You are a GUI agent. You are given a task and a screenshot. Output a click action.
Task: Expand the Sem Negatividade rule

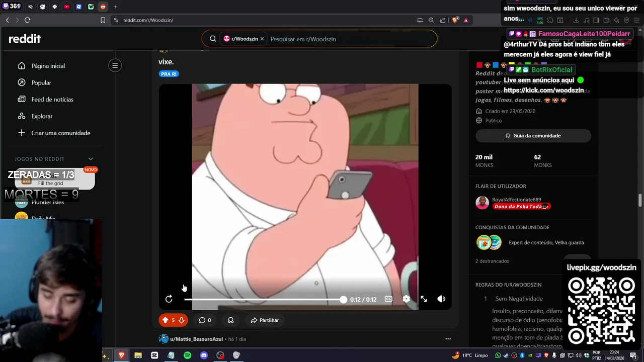519,299
